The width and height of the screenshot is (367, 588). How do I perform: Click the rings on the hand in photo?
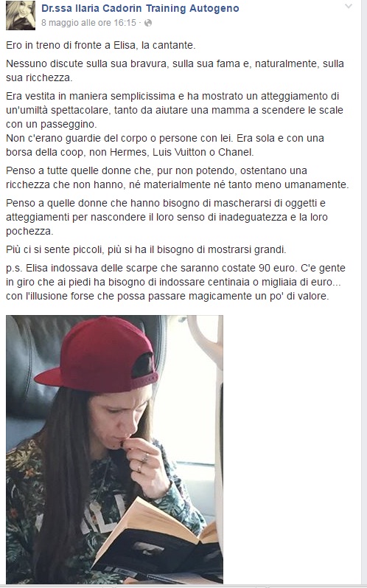142,463
